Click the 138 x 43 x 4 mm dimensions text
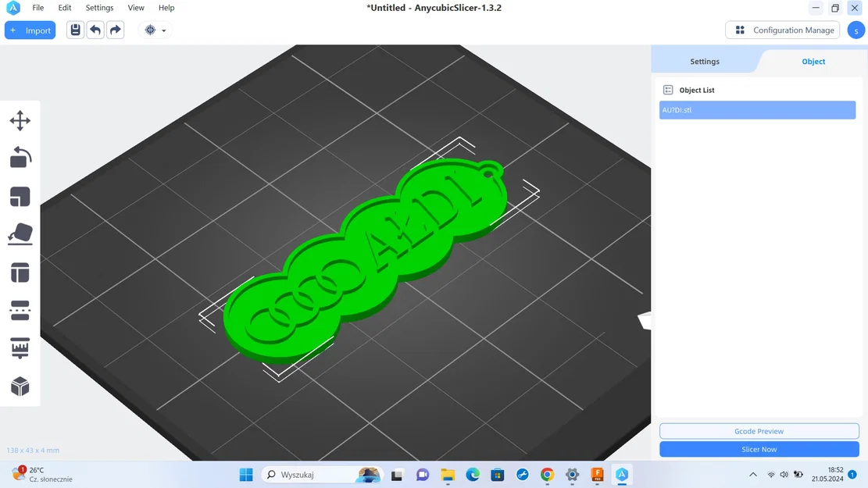 pos(33,451)
